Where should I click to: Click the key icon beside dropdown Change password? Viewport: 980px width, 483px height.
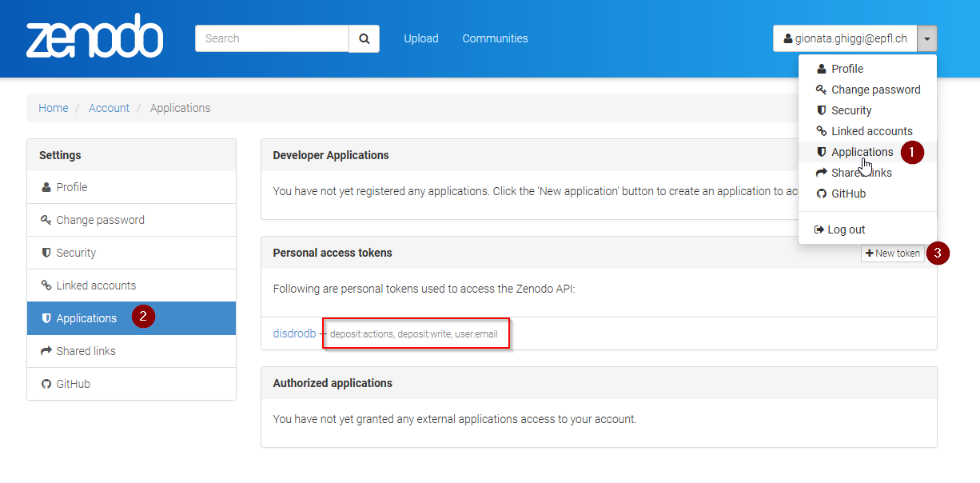(x=821, y=90)
